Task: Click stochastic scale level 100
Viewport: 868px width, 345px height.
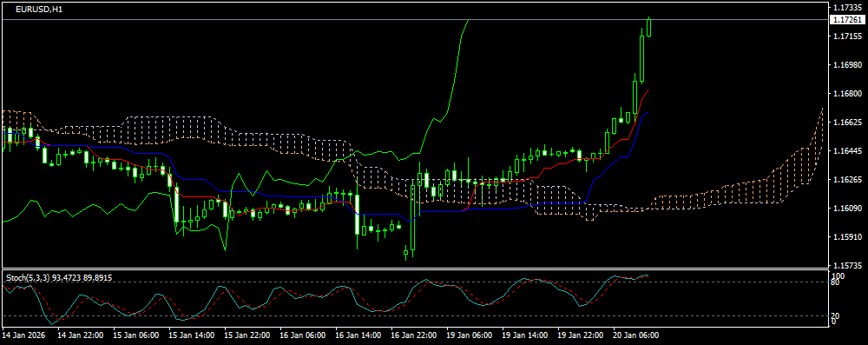Action: click(838, 275)
